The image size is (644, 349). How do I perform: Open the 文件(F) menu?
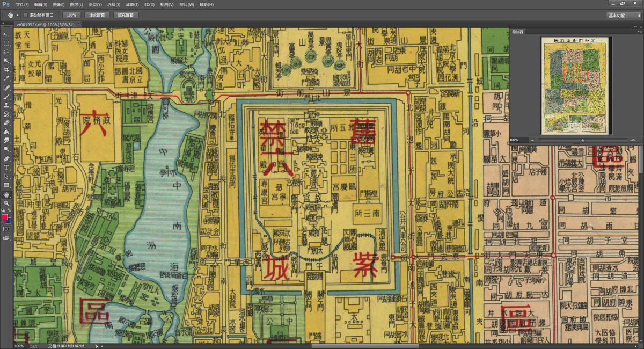point(22,4)
